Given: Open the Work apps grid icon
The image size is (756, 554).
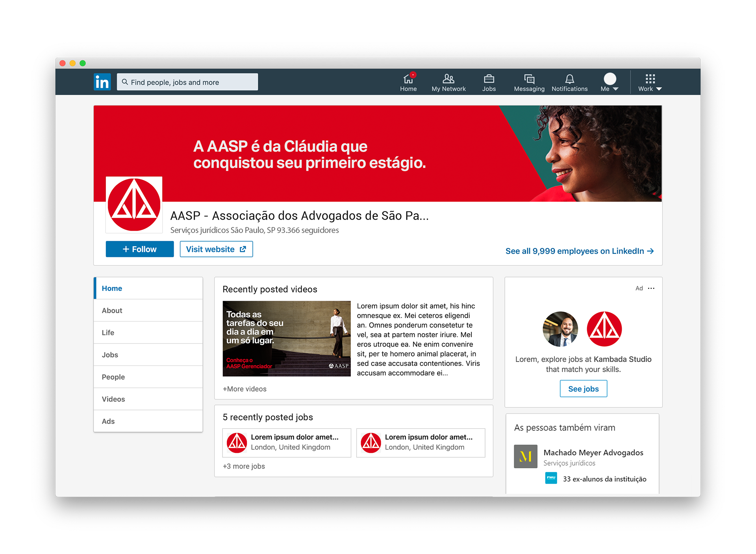Looking at the screenshot, I should 650,78.
